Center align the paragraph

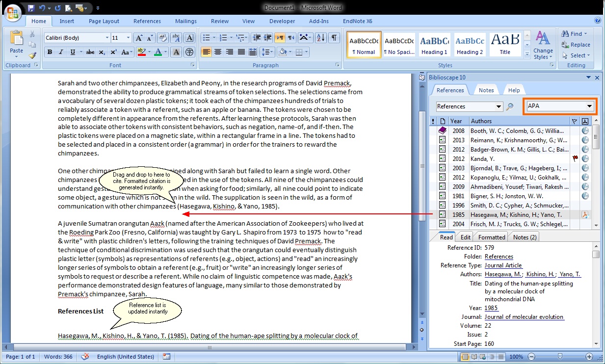coord(218,52)
